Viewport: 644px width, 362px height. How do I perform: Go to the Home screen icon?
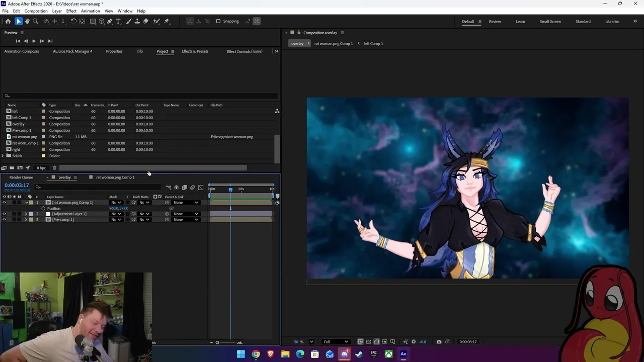pos(8,21)
